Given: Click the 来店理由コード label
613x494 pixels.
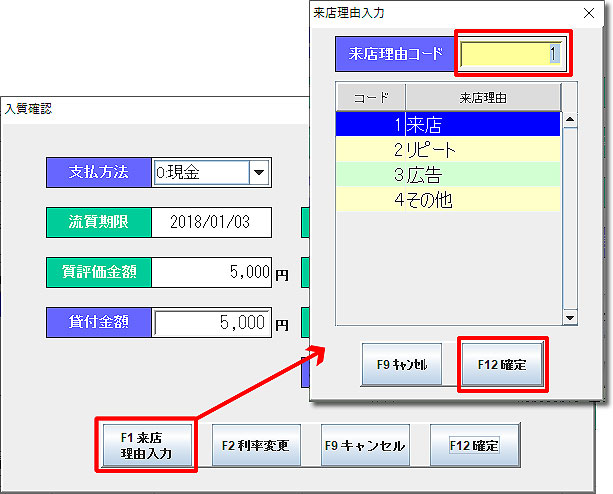Looking at the screenshot, I should click(395, 54).
